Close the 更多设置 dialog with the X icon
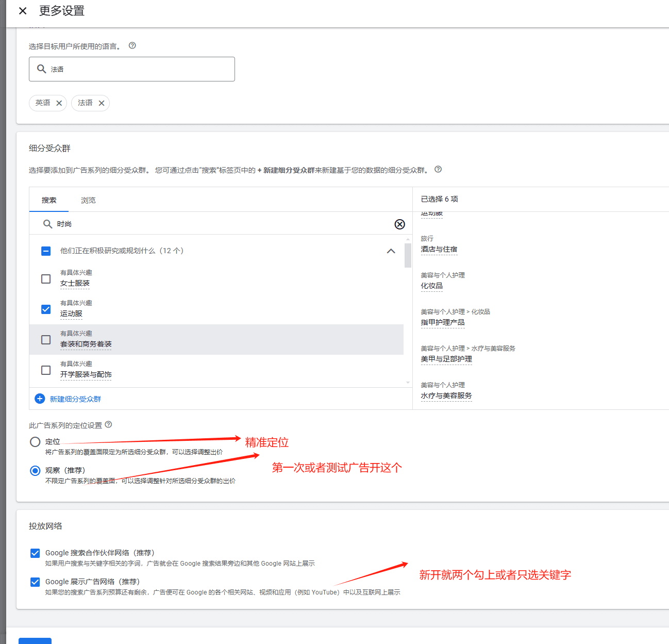 click(23, 11)
